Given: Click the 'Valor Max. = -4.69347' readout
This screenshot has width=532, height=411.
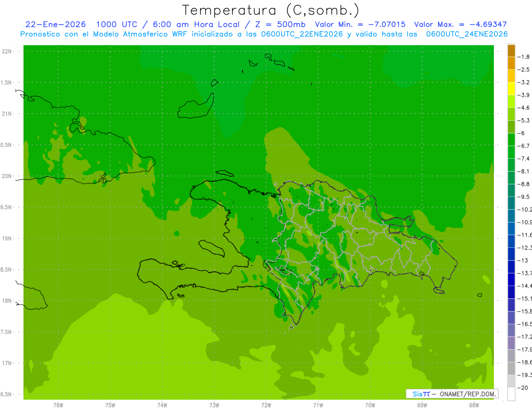Looking at the screenshot, I should (x=460, y=24).
